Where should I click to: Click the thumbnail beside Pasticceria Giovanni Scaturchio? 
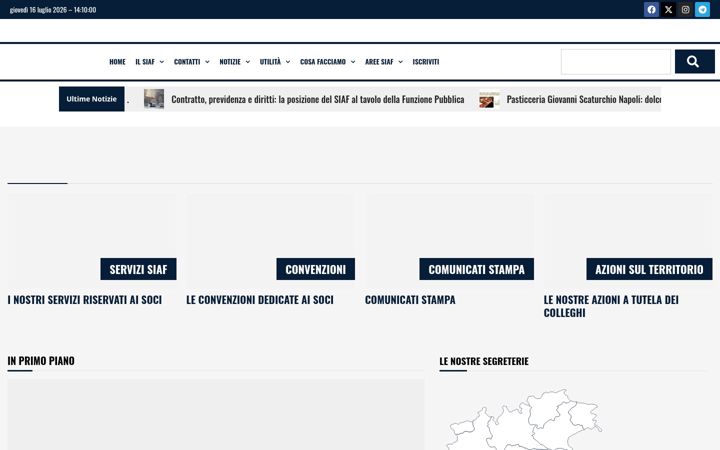489,99
